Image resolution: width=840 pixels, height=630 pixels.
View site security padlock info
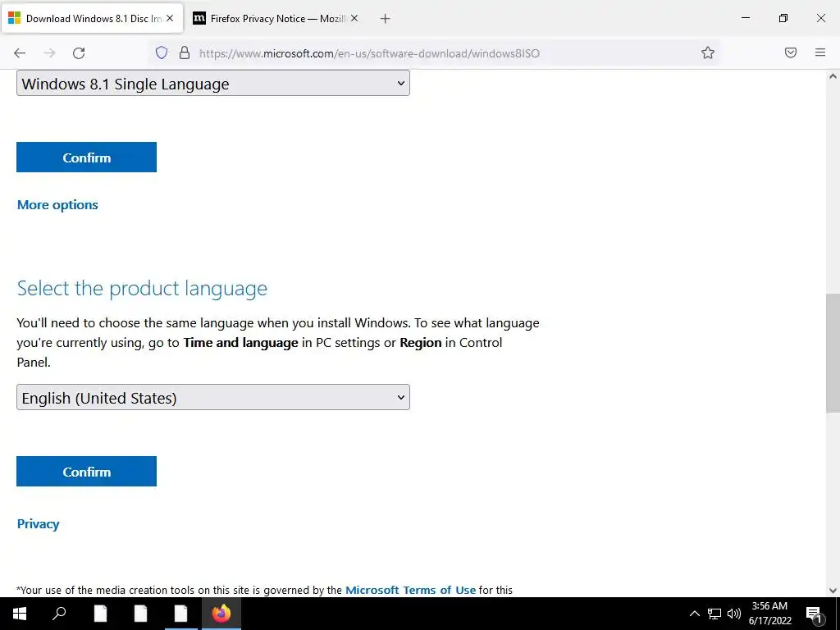[x=185, y=52]
